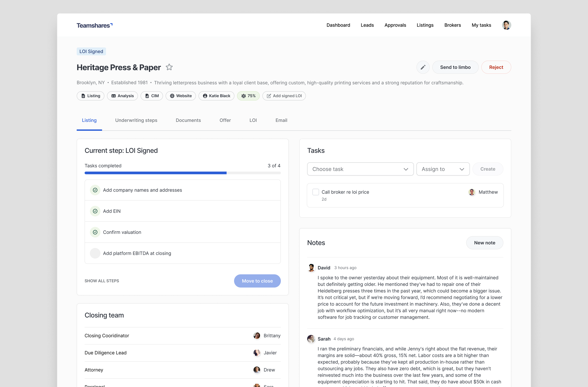Open the CIM document chip
This screenshot has height=387, width=588.
pos(152,96)
